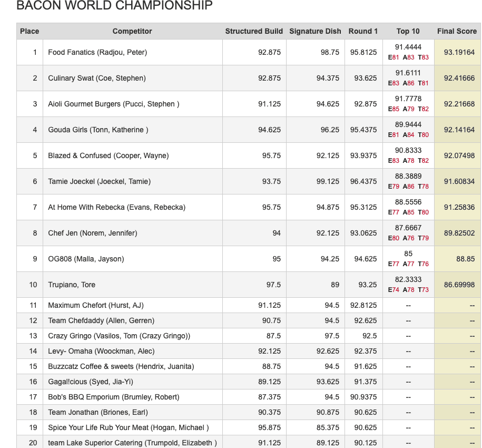Click the Top 10 column header
Image resolution: width=482 pixels, height=448 pixels.
(408, 31)
